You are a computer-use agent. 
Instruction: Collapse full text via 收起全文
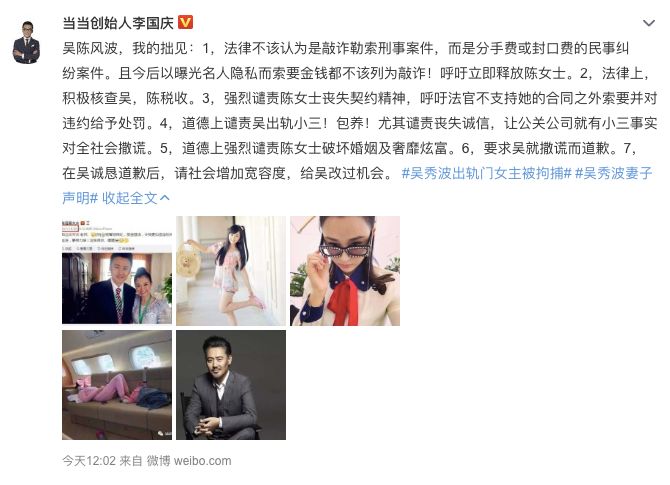coord(129,198)
